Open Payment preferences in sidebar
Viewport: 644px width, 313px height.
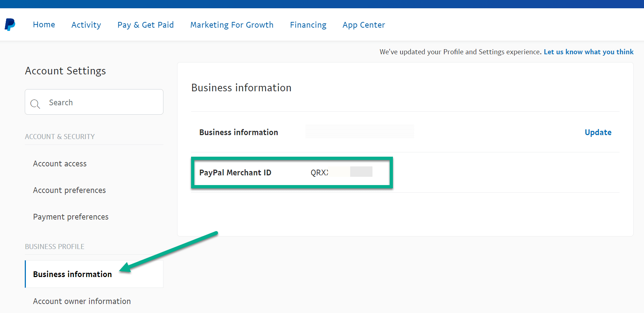(71, 217)
